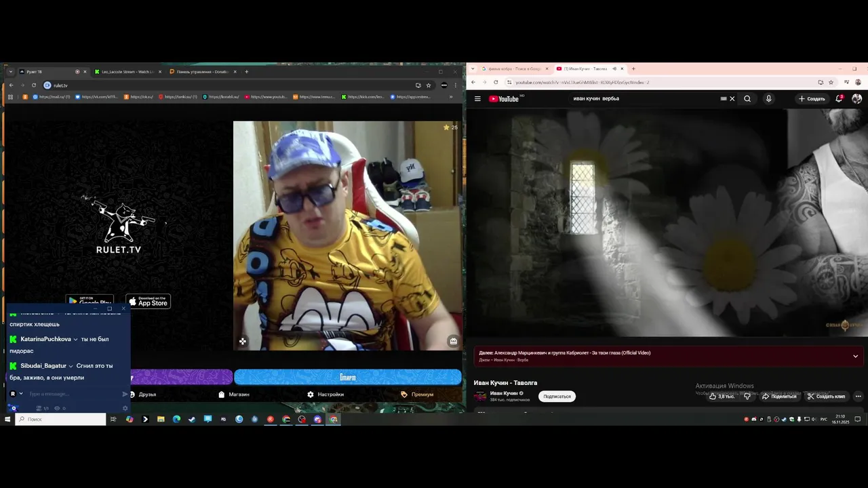Screen dimensions: 868x488
Task: Open the tanki.su bookmark
Action: pos(178,97)
